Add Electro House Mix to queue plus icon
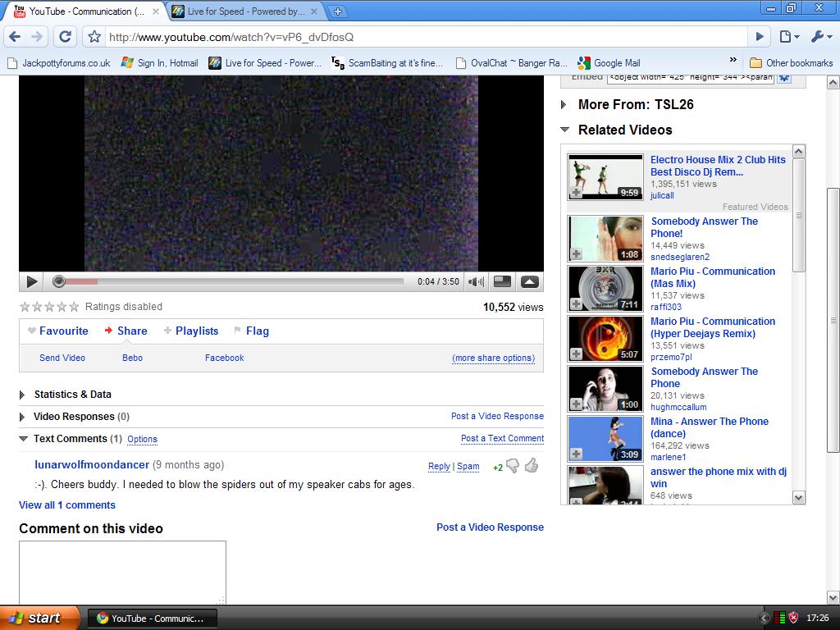 tap(576, 192)
